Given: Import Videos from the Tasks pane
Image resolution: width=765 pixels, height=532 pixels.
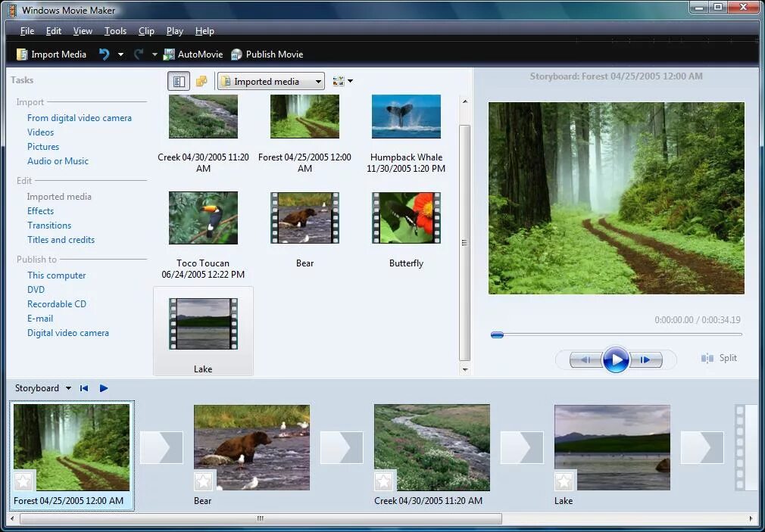Looking at the screenshot, I should tap(40, 132).
